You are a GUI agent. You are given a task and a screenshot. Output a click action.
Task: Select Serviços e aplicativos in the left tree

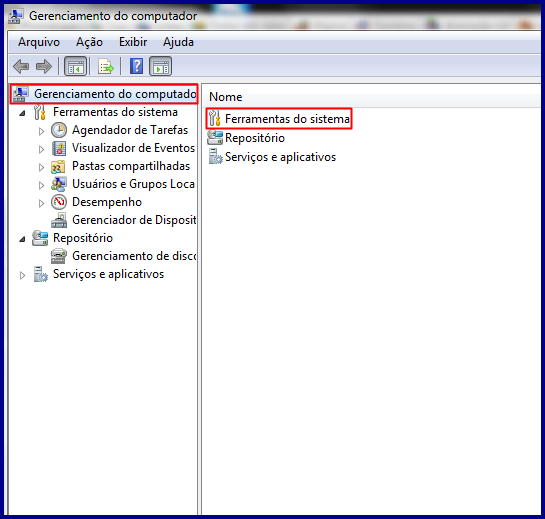pos(108,274)
